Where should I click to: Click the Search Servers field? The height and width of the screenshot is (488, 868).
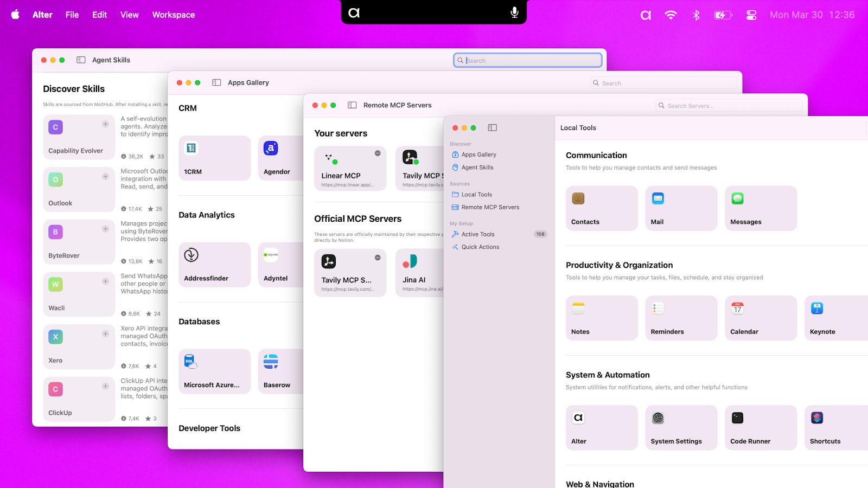pyautogui.click(x=729, y=105)
